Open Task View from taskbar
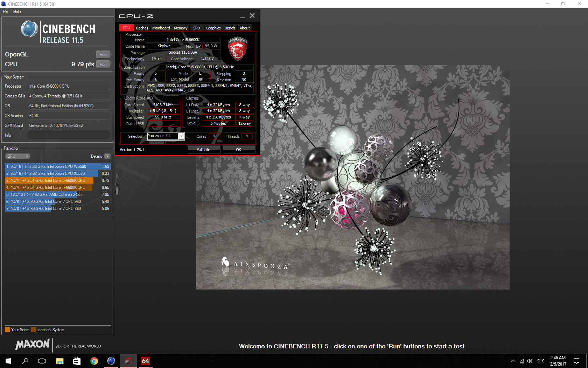This screenshot has height=368, width=588. pos(42,361)
